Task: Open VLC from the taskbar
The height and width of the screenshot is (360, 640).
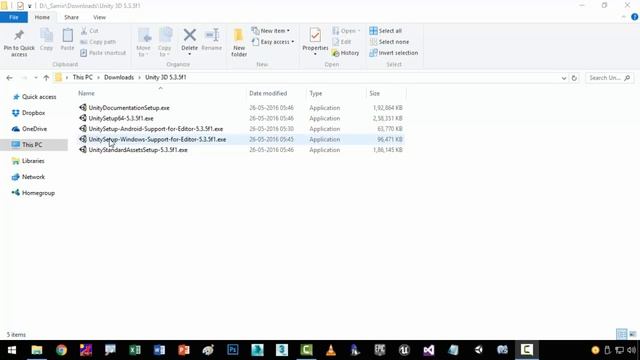Action: click(331, 350)
